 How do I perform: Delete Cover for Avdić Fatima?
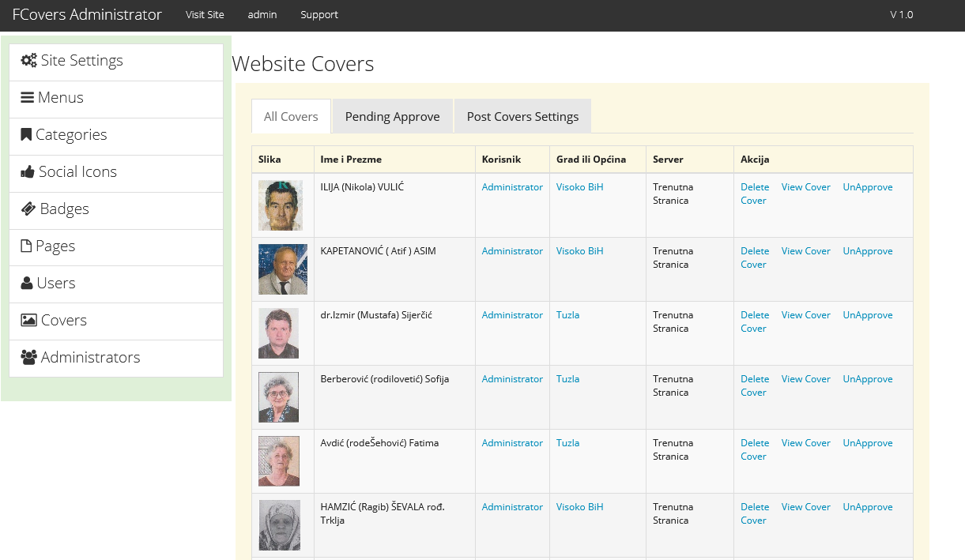(755, 449)
